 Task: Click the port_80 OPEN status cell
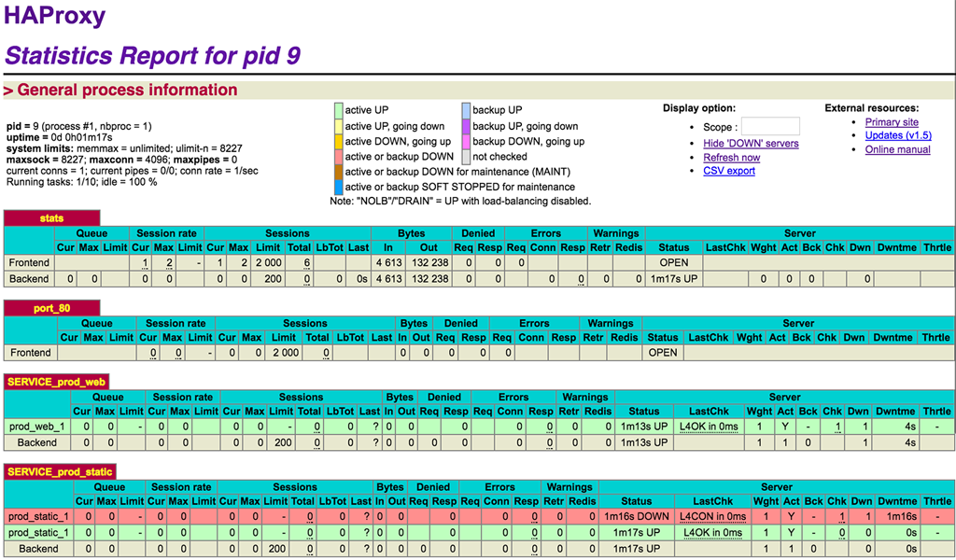click(663, 353)
